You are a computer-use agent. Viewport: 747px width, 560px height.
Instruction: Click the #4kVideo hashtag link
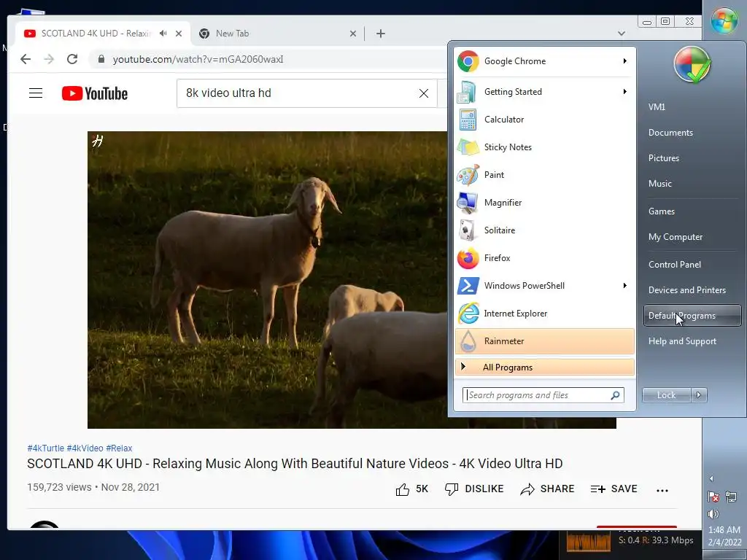pos(85,448)
